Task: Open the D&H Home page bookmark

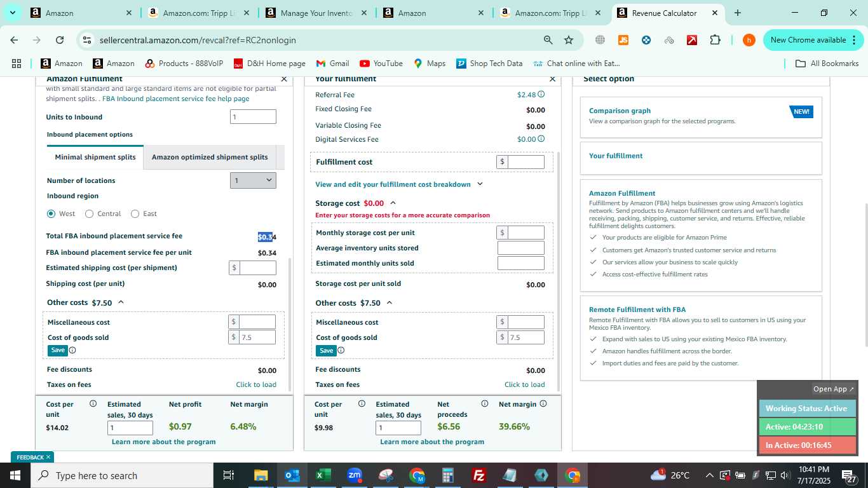Action: [269, 64]
